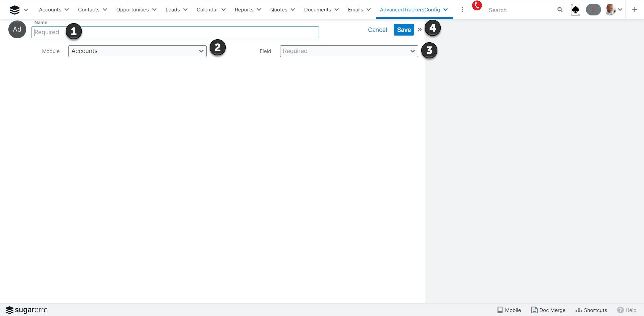Click the SugarCRM cube logo icon
Viewport: 644px width, 316px height.
point(15,10)
